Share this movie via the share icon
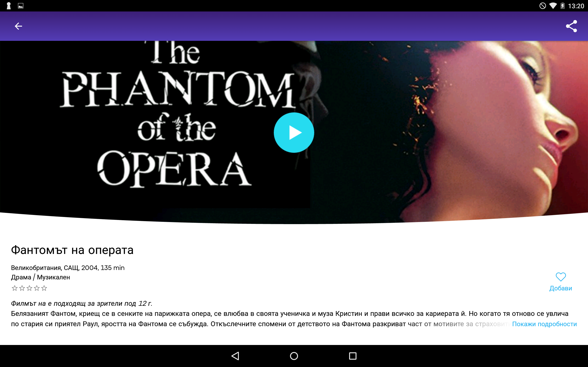The height and width of the screenshot is (367, 588). pyautogui.click(x=571, y=26)
